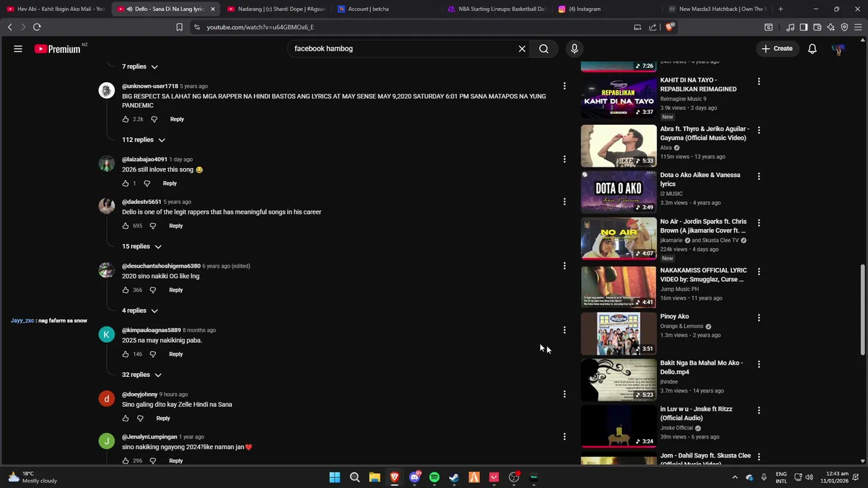Image resolution: width=868 pixels, height=488 pixels.
Task: Toggle Brave sidebar panel
Action: click(804, 27)
